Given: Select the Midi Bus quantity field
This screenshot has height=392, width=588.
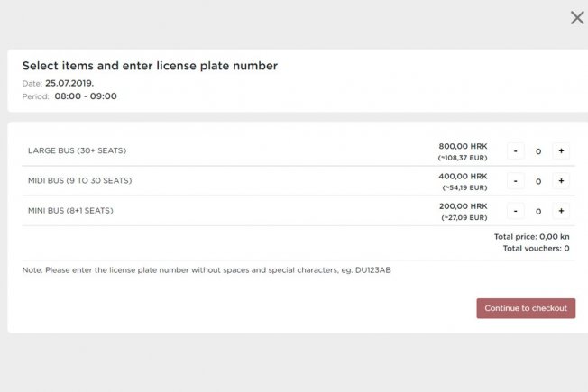Looking at the screenshot, I should [538, 181].
